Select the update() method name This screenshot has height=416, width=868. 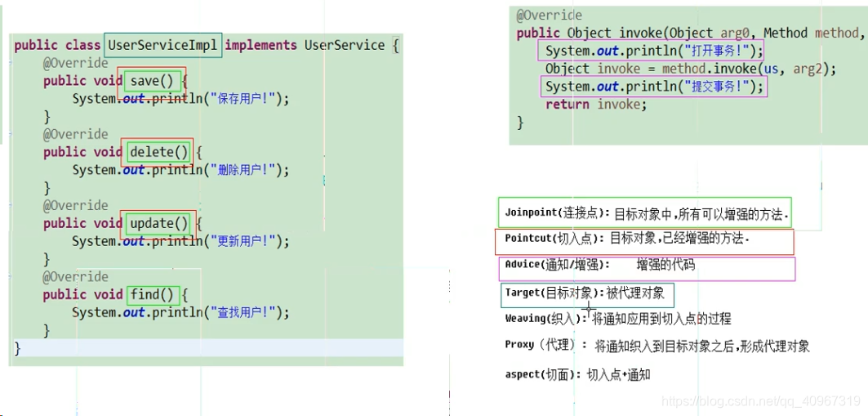click(x=159, y=224)
